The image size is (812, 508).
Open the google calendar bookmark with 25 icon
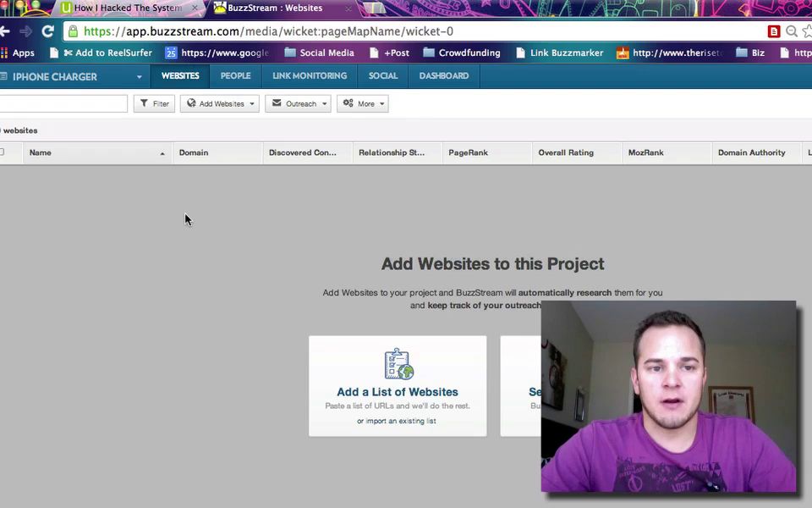217,52
